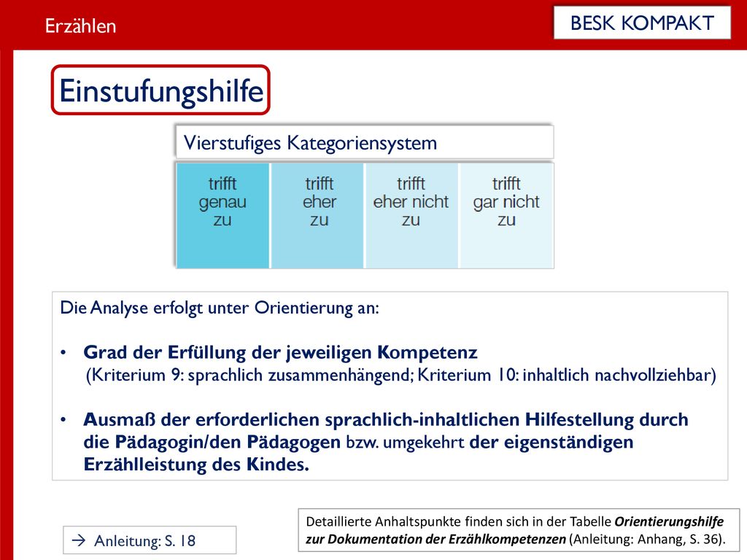Viewport: 747px width, 560px height.
Task: Choose the 'trifft eher zu' category cell
Action: click(318, 216)
